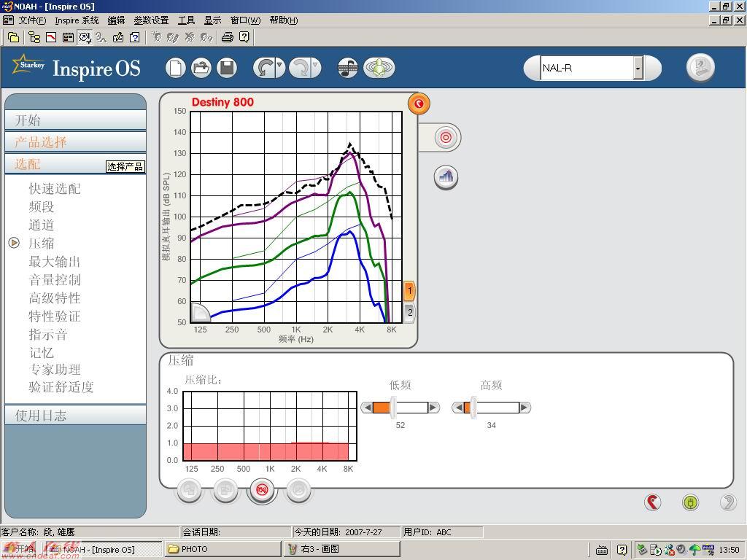
Task: Click the journal writing hand icon in toolbar
Action: coord(117,37)
